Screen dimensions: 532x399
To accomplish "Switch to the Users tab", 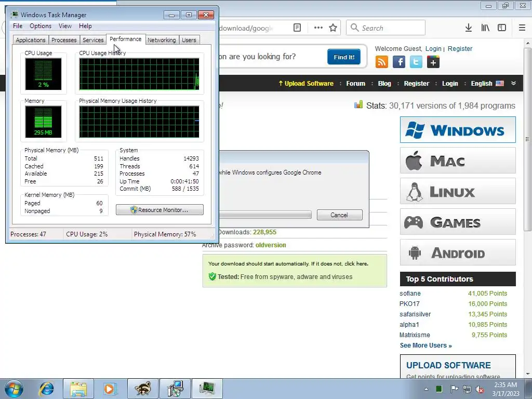I will (189, 40).
